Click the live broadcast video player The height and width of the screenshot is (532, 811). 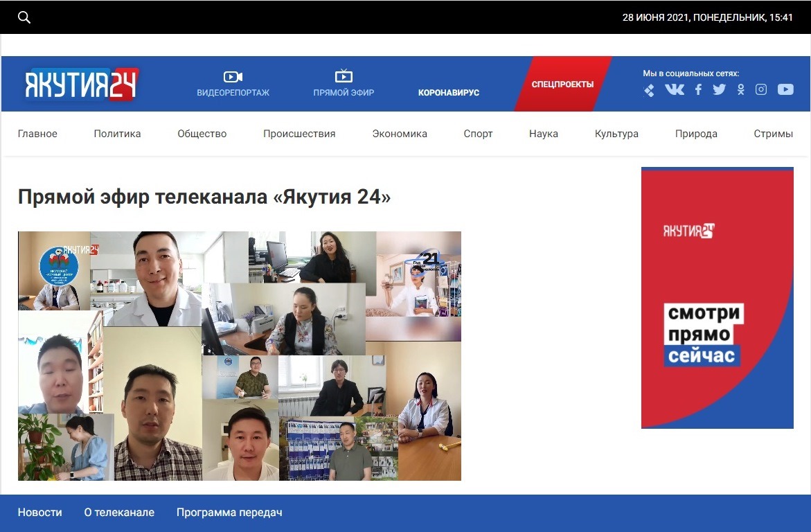240,356
